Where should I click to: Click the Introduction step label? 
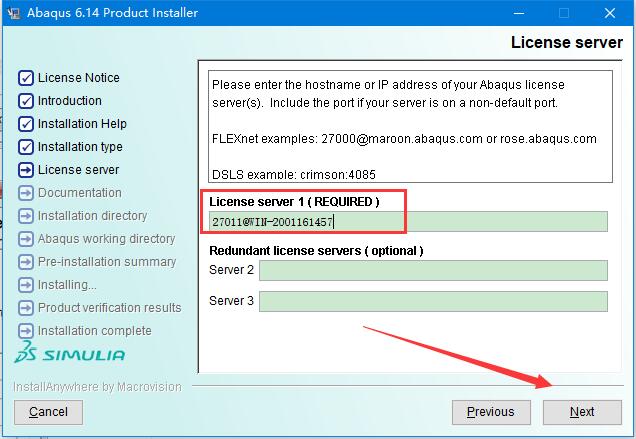(x=70, y=101)
